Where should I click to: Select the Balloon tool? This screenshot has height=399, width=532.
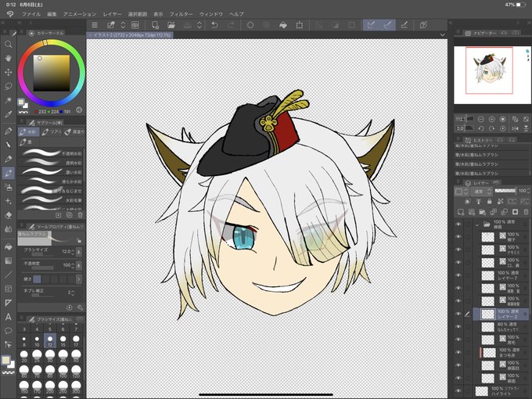tap(8, 331)
